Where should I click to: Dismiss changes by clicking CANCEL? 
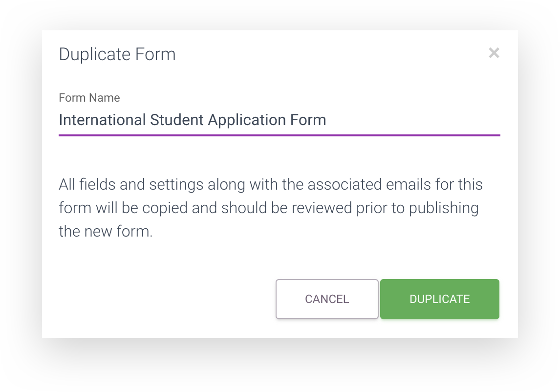pyautogui.click(x=326, y=299)
